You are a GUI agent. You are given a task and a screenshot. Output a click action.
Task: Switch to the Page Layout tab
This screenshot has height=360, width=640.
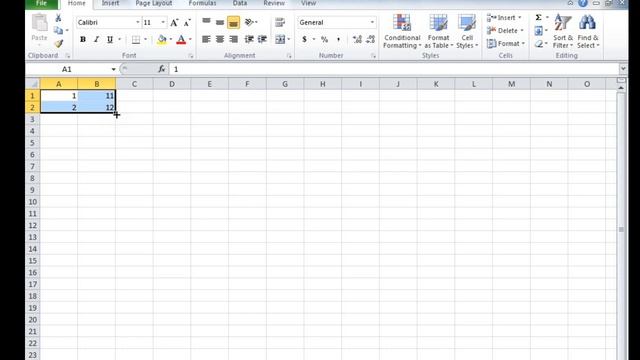154,3
